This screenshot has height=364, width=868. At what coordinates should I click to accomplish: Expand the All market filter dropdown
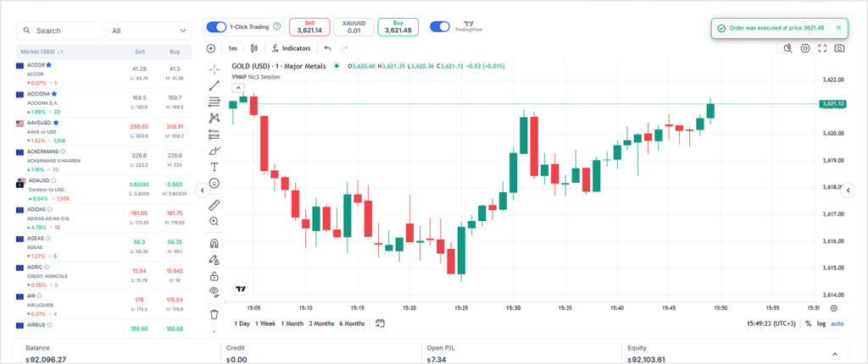tap(149, 30)
